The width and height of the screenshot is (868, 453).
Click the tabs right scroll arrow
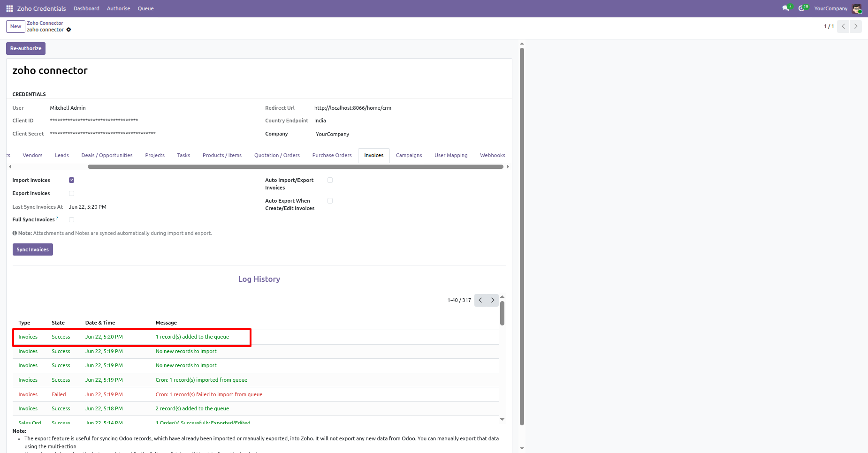click(x=508, y=166)
